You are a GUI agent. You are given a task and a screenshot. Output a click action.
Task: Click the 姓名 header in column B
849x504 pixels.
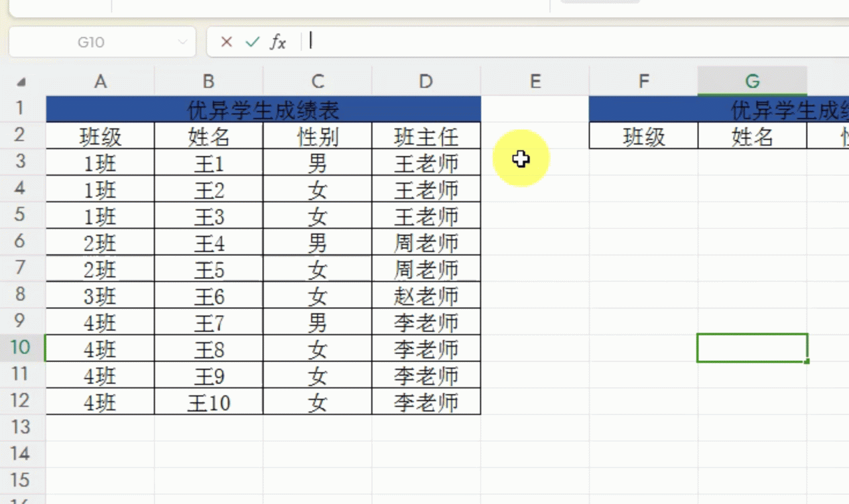click(209, 136)
